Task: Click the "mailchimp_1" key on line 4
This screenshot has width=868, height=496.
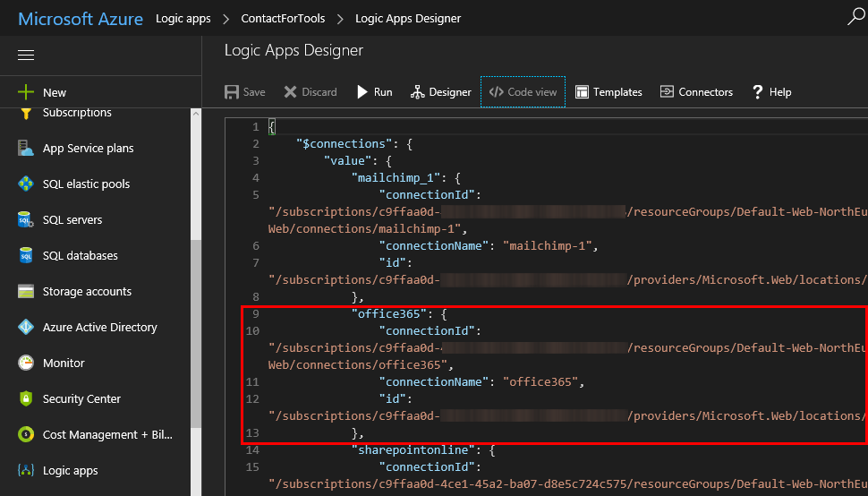Action: tap(396, 177)
